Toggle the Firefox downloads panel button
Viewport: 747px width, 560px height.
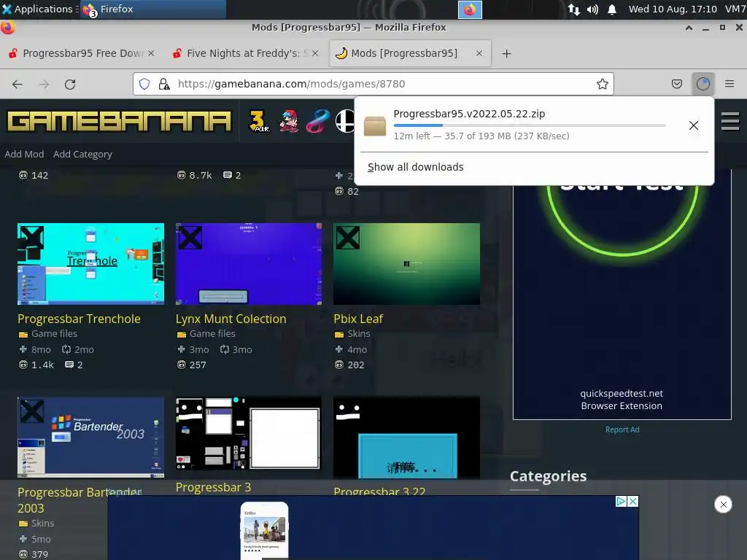703,85
